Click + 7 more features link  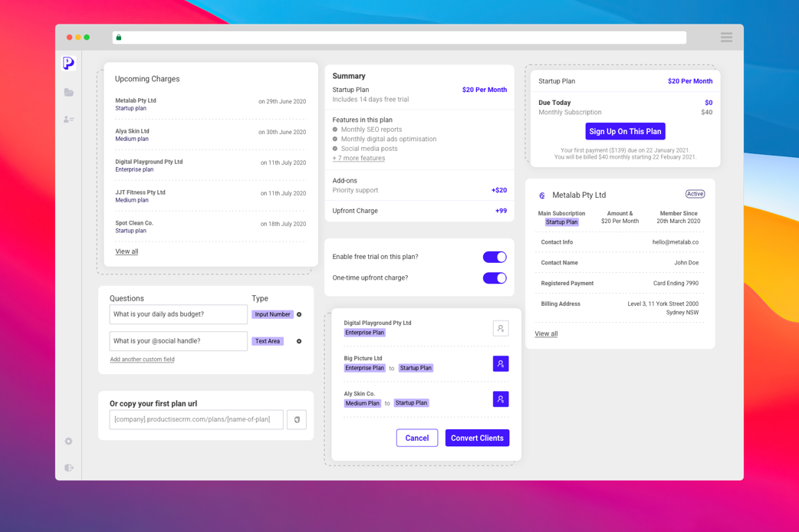point(359,159)
